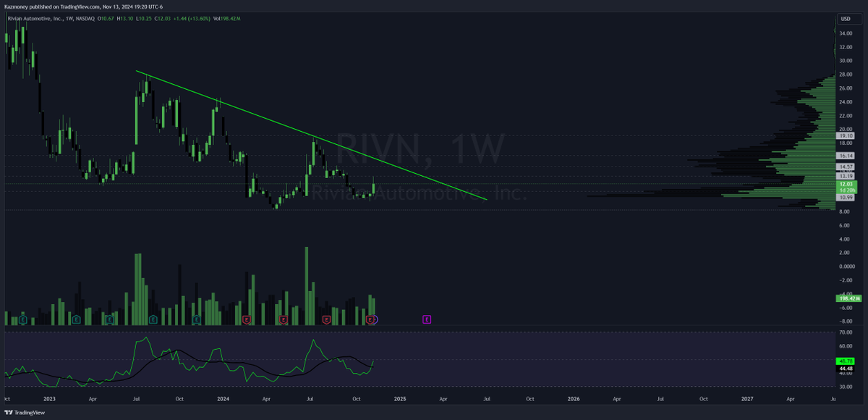Image resolution: width=868 pixels, height=420 pixels.
Task: Click the red earnings marker for August 2024
Action: tap(326, 319)
